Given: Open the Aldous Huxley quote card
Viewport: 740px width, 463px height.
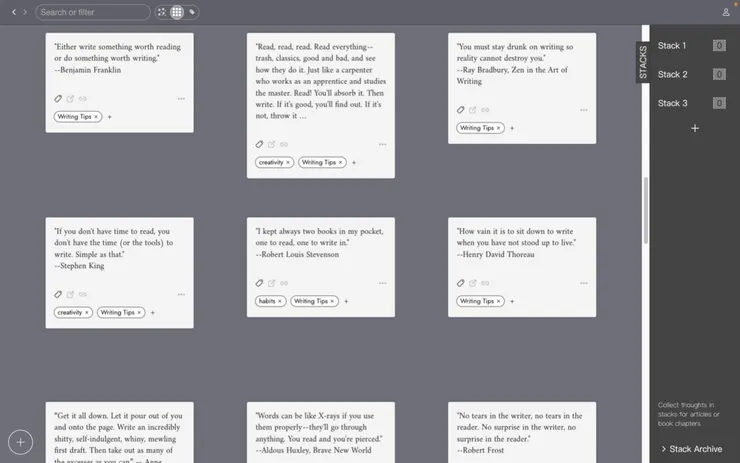Looking at the screenshot, I should 320,432.
